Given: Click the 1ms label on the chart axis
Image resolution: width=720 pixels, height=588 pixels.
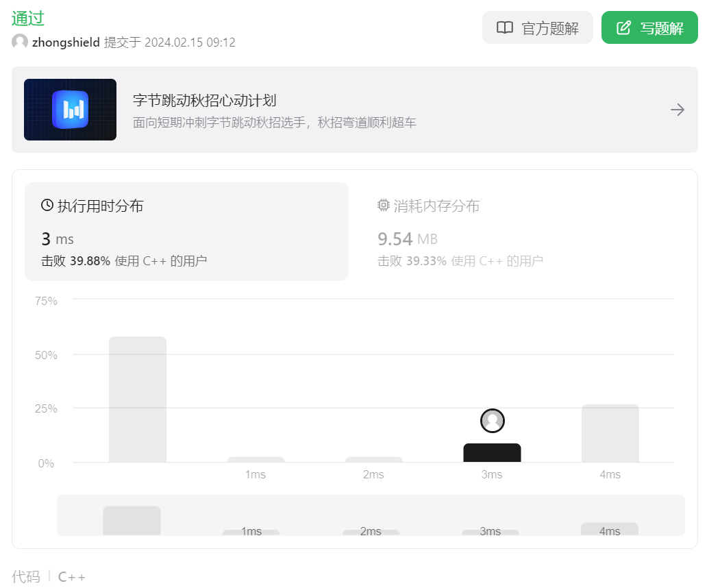Looking at the screenshot, I should pyautogui.click(x=256, y=474).
